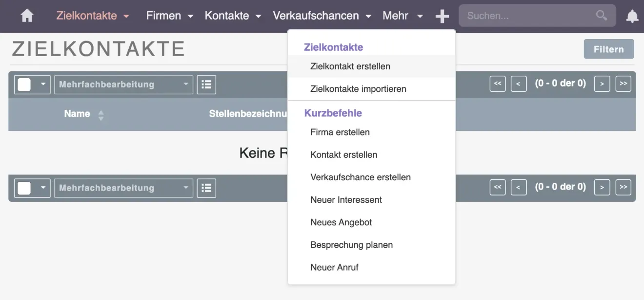644x300 pixels.
Task: Open the quick-create plus icon
Action: click(442, 16)
